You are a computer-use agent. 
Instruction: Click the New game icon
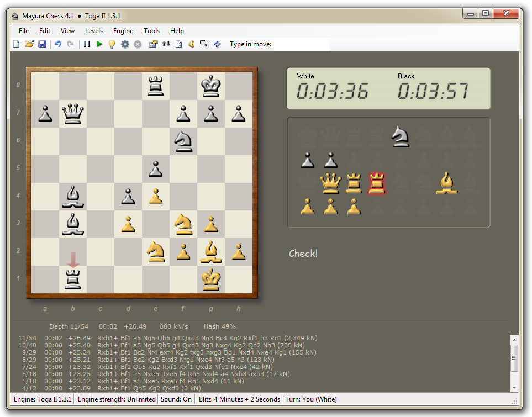pos(17,44)
